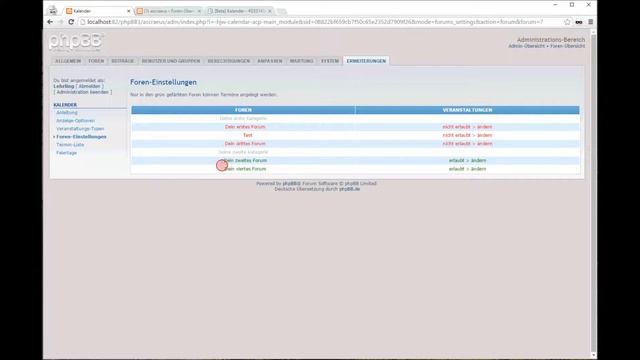
Task: Open Anleitung in the Kalender sidebar
Action: click(67, 112)
